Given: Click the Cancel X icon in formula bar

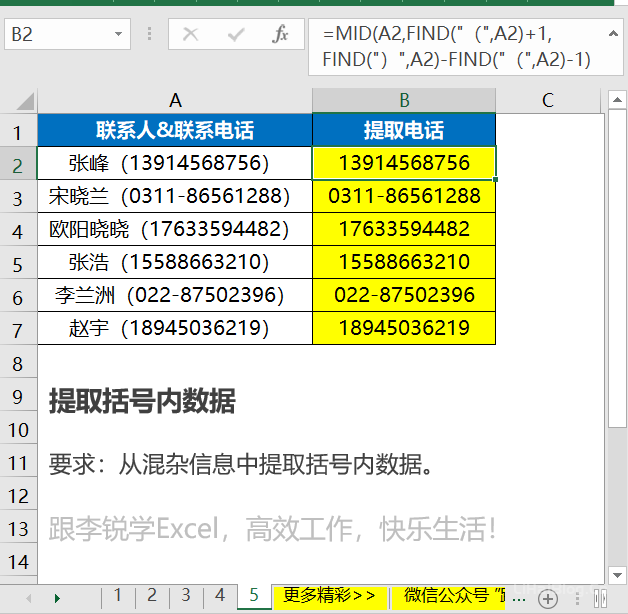Looking at the screenshot, I should [x=191, y=35].
